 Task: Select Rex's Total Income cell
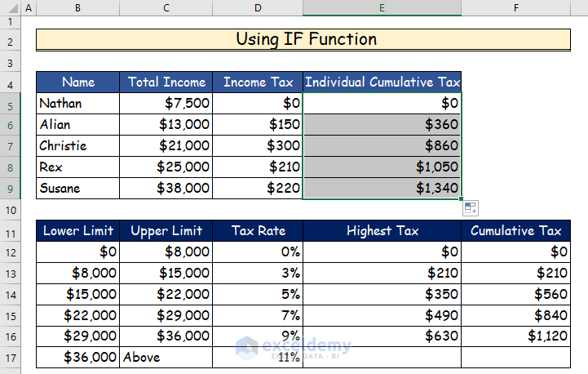pyautogui.click(x=166, y=167)
